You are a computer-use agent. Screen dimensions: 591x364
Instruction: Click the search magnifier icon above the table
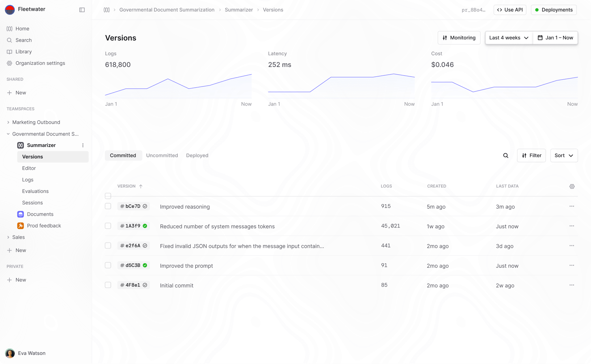click(506, 156)
